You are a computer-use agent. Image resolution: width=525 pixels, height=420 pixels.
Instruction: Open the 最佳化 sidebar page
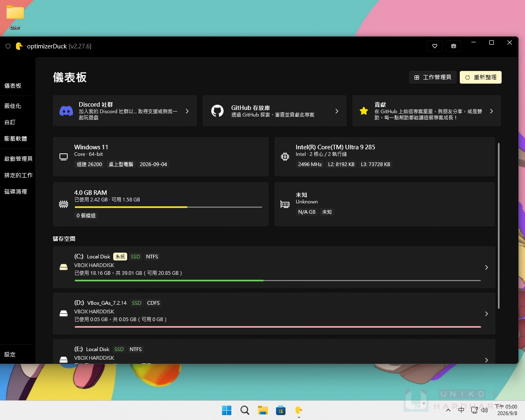(x=13, y=106)
